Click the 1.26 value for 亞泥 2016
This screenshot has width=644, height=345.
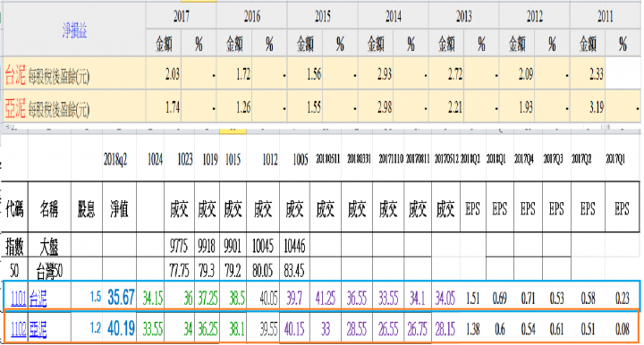click(x=243, y=107)
